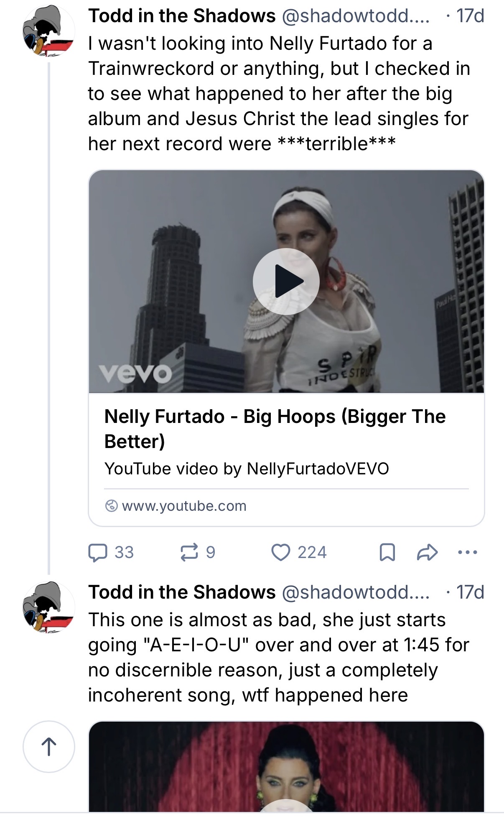This screenshot has height=822, width=504.
Task: Open the post text about Trainwreckord
Action: coord(279,94)
